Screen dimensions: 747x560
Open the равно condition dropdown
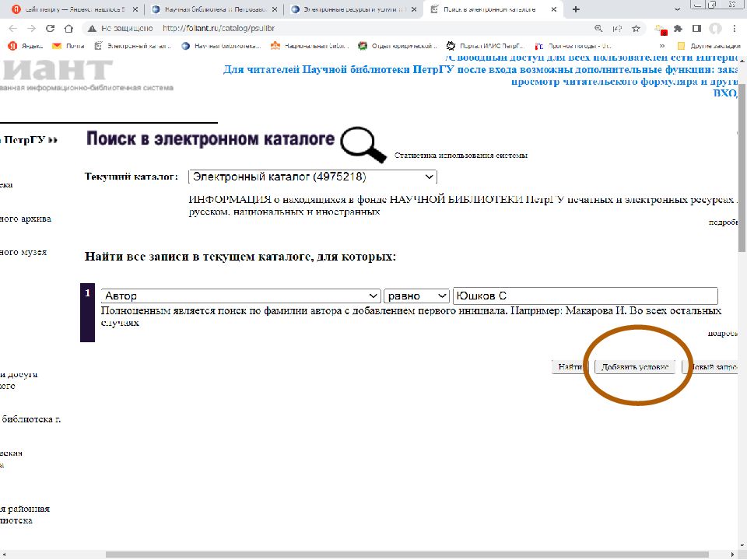coord(417,296)
